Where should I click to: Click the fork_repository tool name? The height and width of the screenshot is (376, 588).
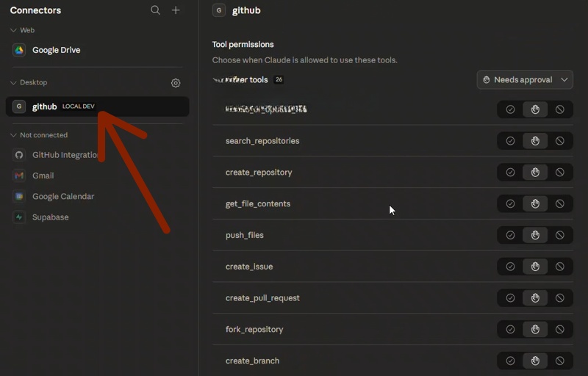254,330
